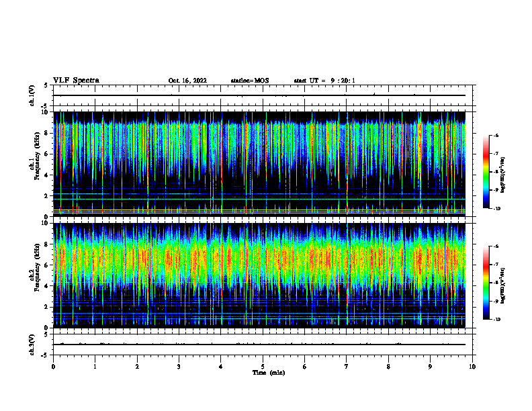
Task: Click the time axis tick label "3"
Action: (x=179, y=367)
